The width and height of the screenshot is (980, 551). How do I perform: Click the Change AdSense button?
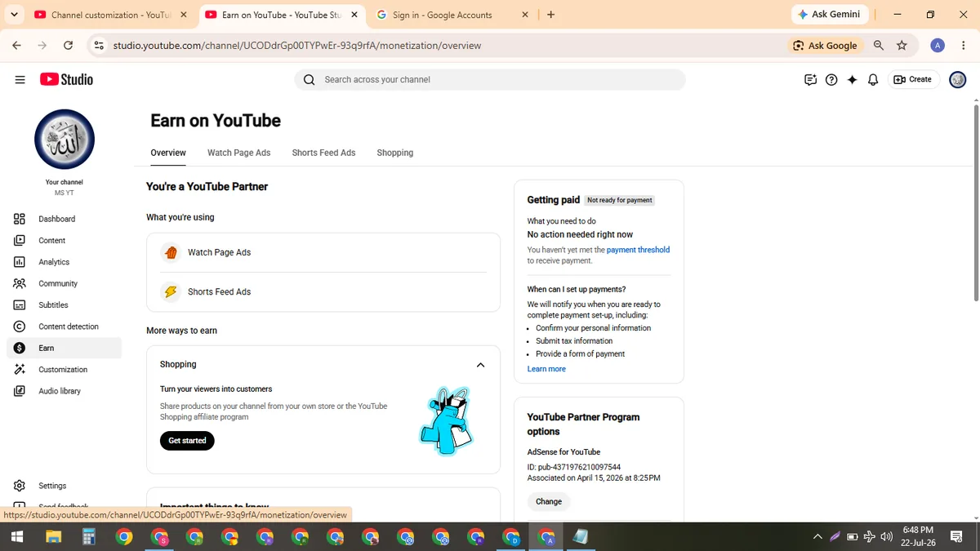[x=549, y=501]
